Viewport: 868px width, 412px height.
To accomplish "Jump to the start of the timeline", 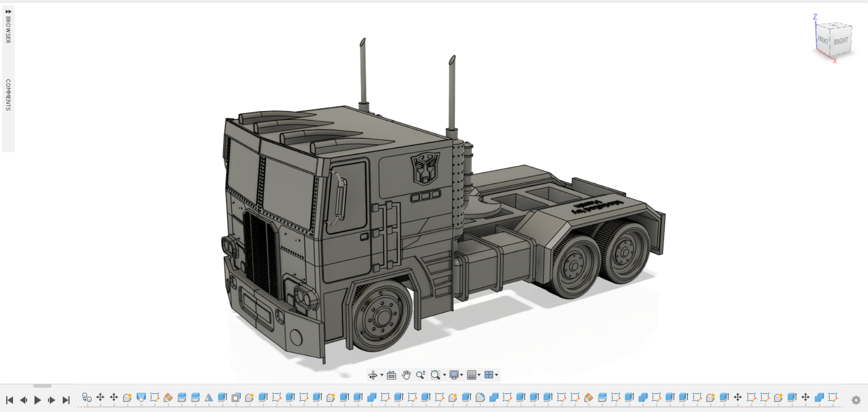I will (x=9, y=400).
